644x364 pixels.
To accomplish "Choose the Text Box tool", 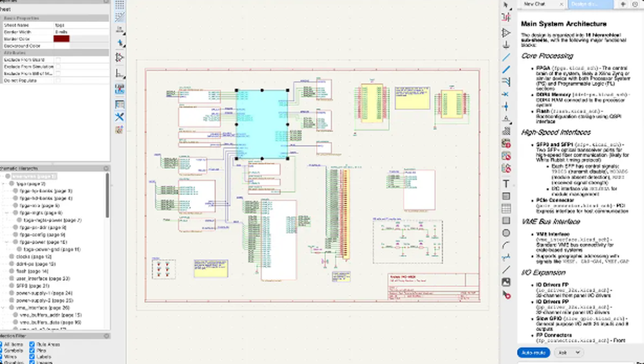I will tap(506, 196).
